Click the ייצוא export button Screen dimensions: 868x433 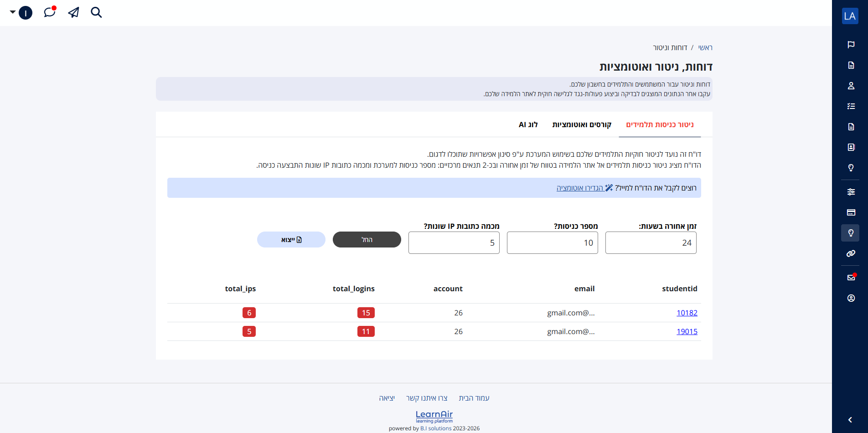[291, 240]
